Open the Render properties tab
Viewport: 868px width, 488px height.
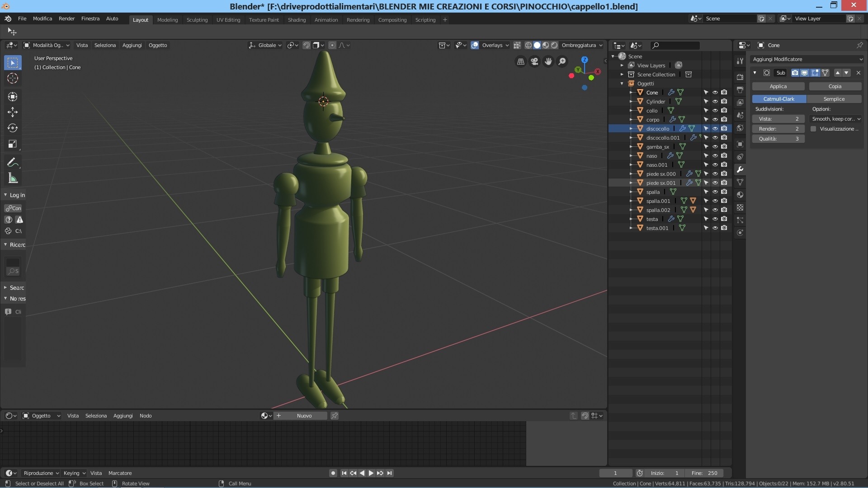click(740, 77)
